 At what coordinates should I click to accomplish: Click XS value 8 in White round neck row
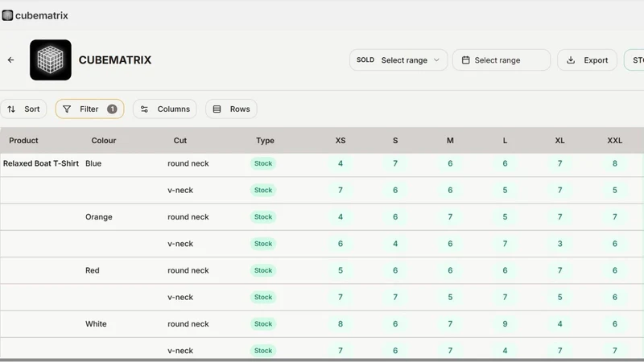pyautogui.click(x=341, y=324)
